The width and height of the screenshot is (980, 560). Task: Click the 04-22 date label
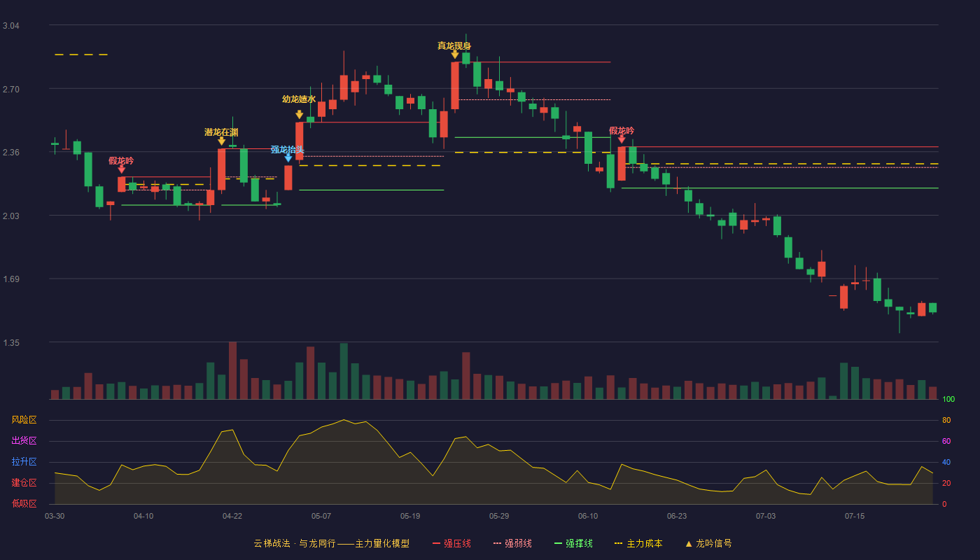tap(232, 516)
